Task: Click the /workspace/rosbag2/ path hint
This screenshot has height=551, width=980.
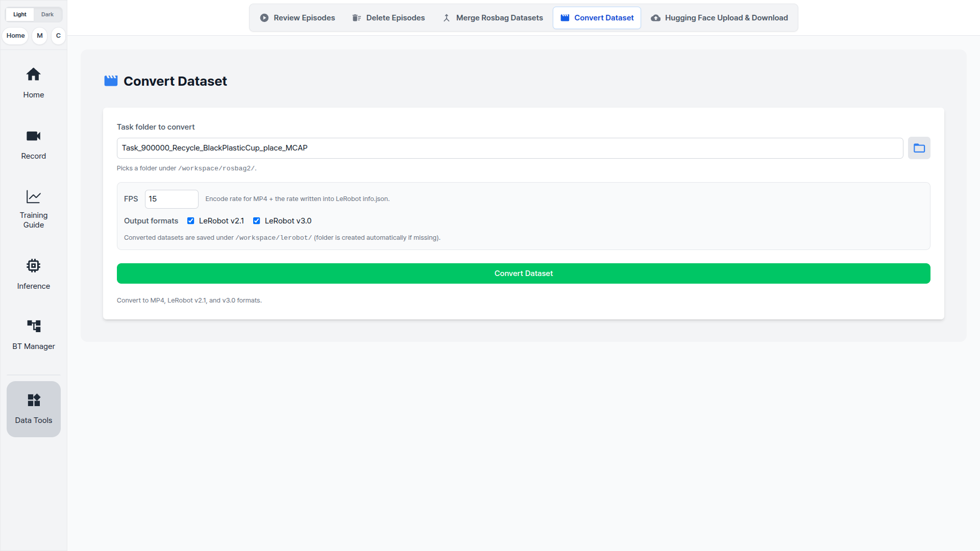Action: pyautogui.click(x=216, y=168)
